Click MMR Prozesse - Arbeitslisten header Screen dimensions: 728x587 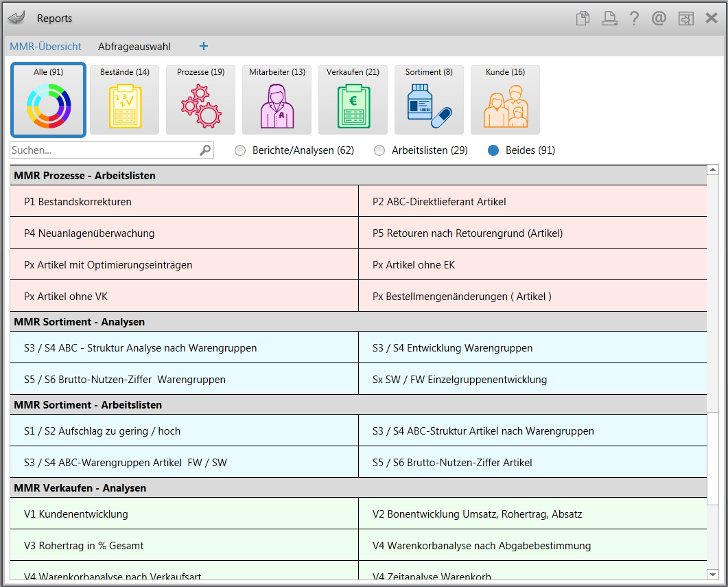(x=358, y=176)
